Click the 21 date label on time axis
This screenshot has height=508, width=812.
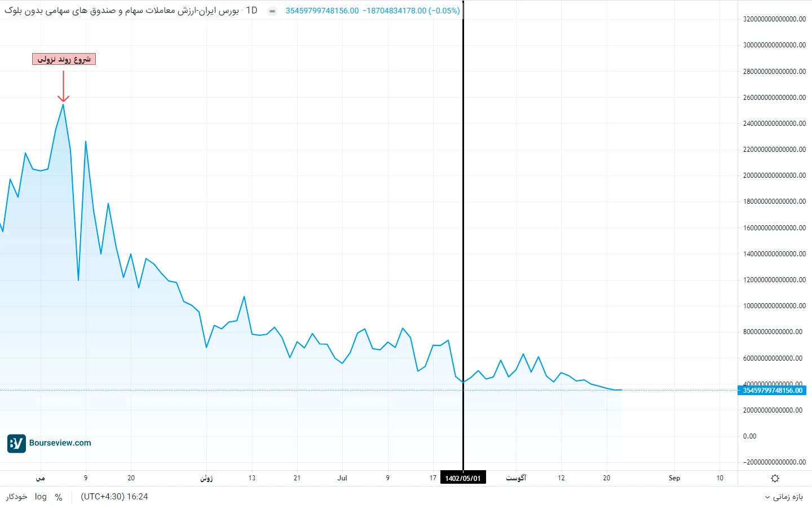pyautogui.click(x=297, y=478)
